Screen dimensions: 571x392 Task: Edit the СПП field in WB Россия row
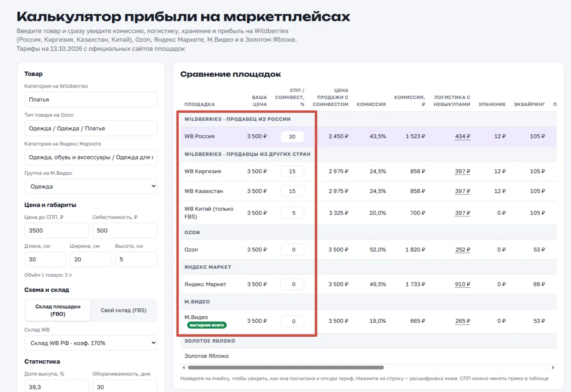tap(292, 136)
